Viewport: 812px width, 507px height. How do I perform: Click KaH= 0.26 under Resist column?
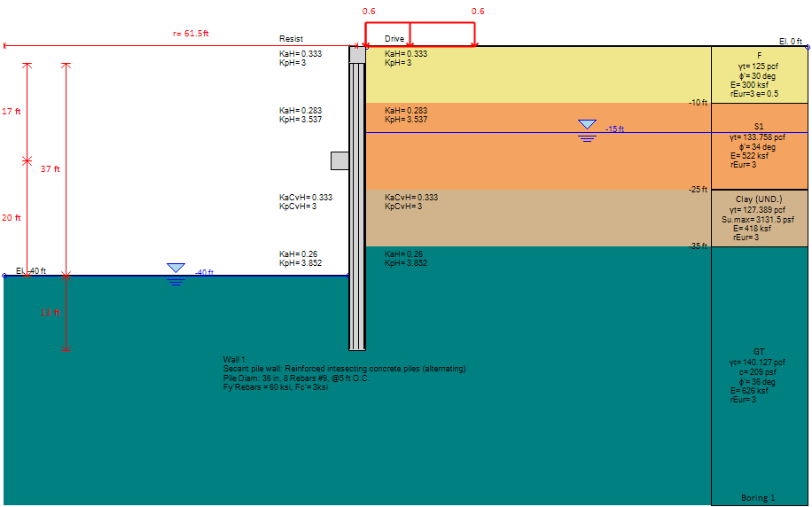(x=298, y=253)
